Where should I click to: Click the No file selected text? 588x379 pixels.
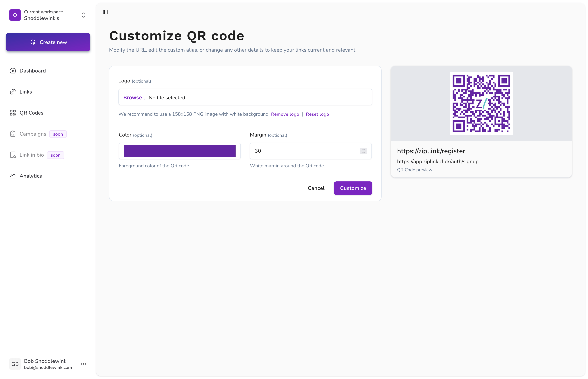coord(167,97)
